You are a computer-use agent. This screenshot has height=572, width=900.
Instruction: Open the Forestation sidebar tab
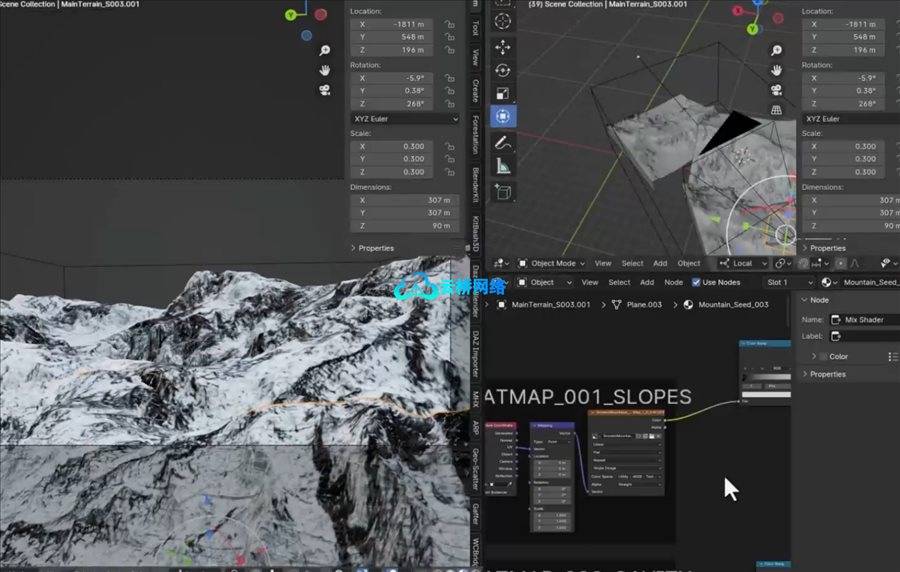tap(475, 134)
